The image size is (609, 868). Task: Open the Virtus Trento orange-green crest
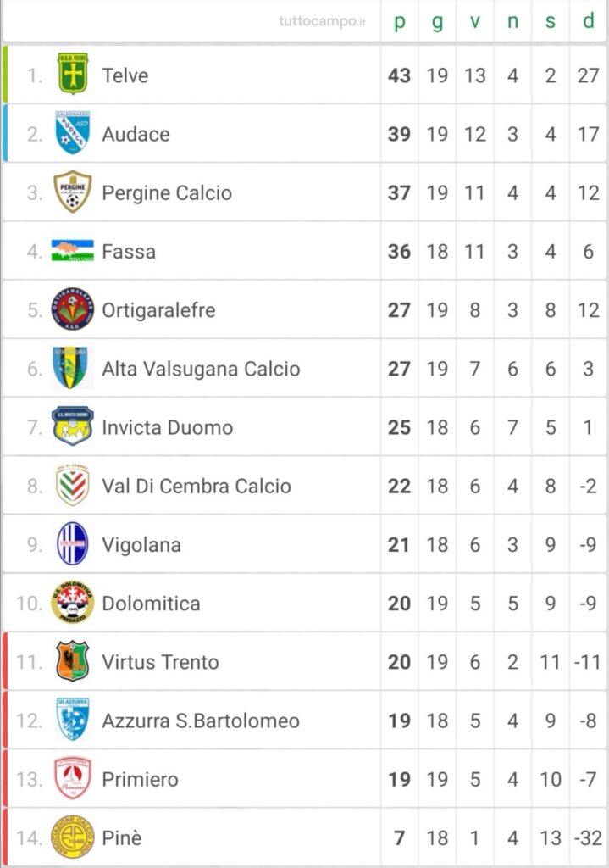pyautogui.click(x=73, y=661)
